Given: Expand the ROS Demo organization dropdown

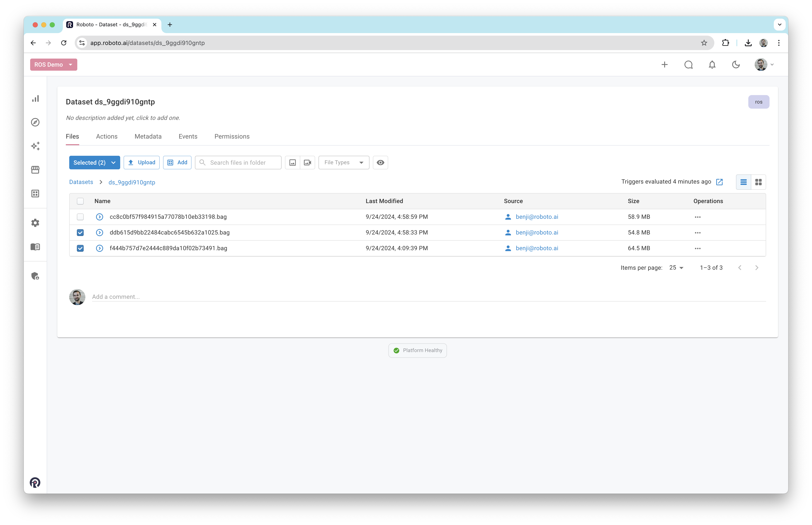Looking at the screenshot, I should pyautogui.click(x=54, y=65).
